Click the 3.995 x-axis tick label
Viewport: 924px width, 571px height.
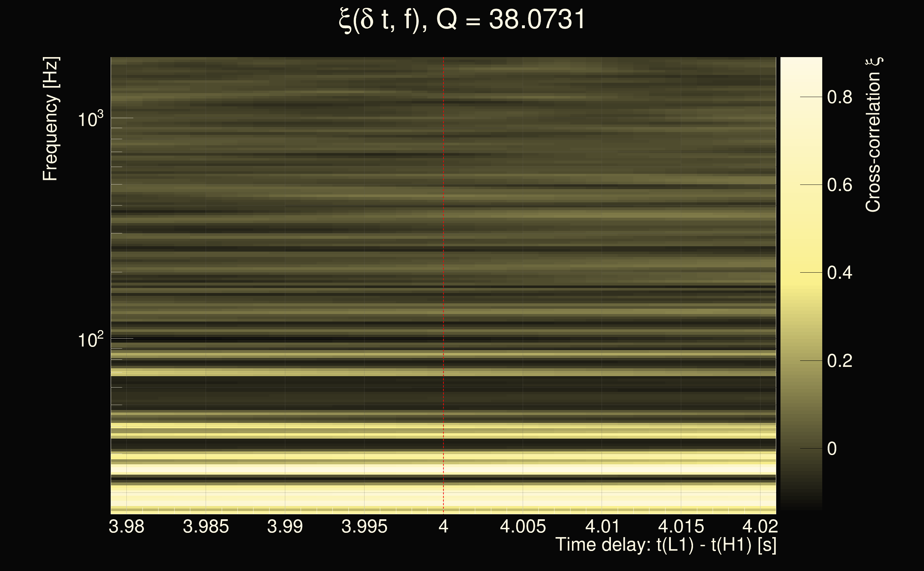[x=364, y=526]
